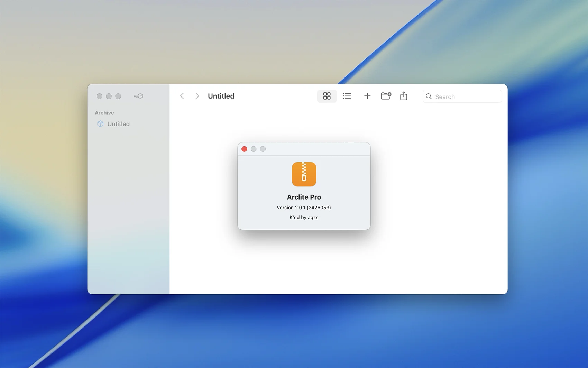Click the Arclite Pro app name label

click(304, 197)
